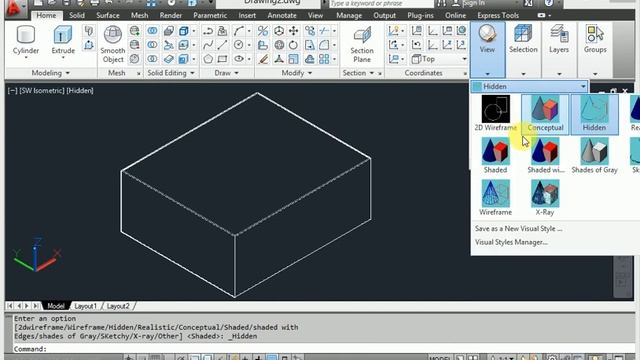Select the Erase tool in Modify

click(263, 59)
